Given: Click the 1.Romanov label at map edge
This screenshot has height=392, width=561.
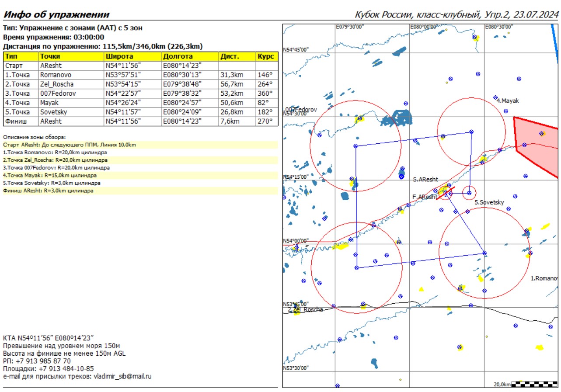Looking at the screenshot, I should pyautogui.click(x=544, y=278).
